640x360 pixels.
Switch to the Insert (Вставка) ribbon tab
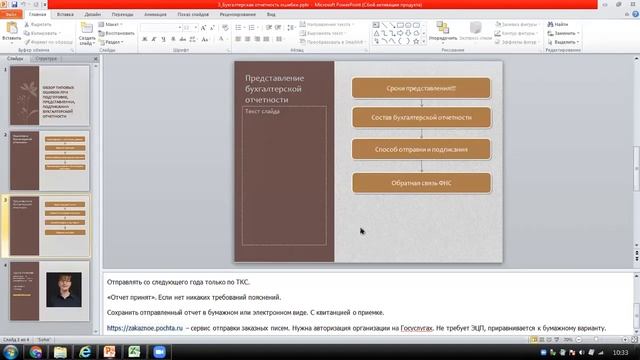click(x=65, y=14)
